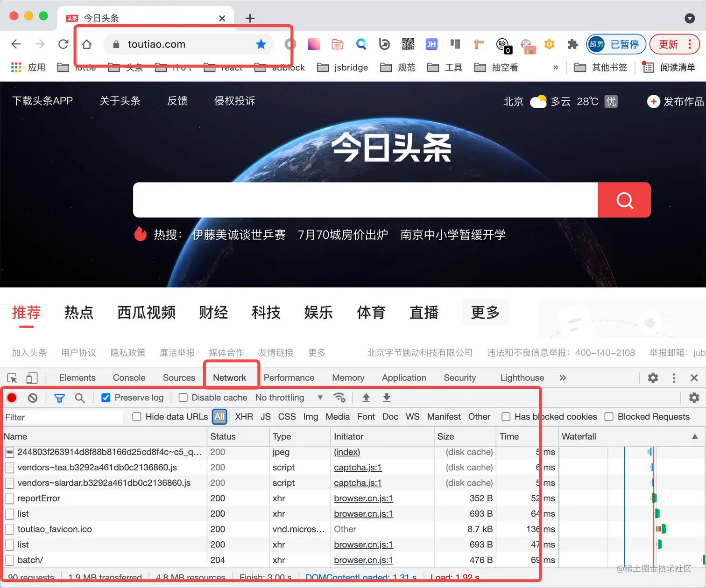
Task: Open the 阅读清单 reading list
Action: (x=669, y=68)
